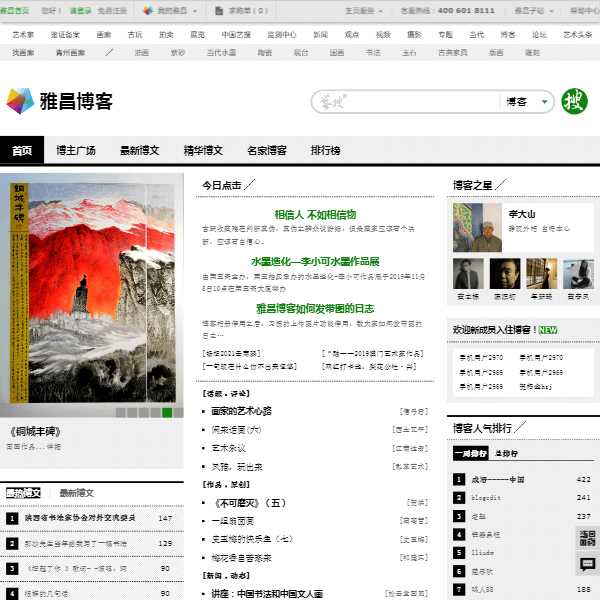Open article 水墨造化—李小可水墨作品展

point(315,262)
